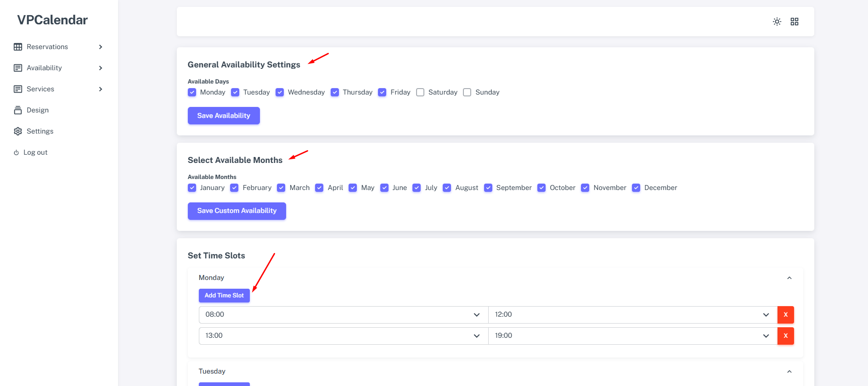Screen dimensions: 868x386
Task: Collapse the Tuesday section chevron
Action: [789, 372]
